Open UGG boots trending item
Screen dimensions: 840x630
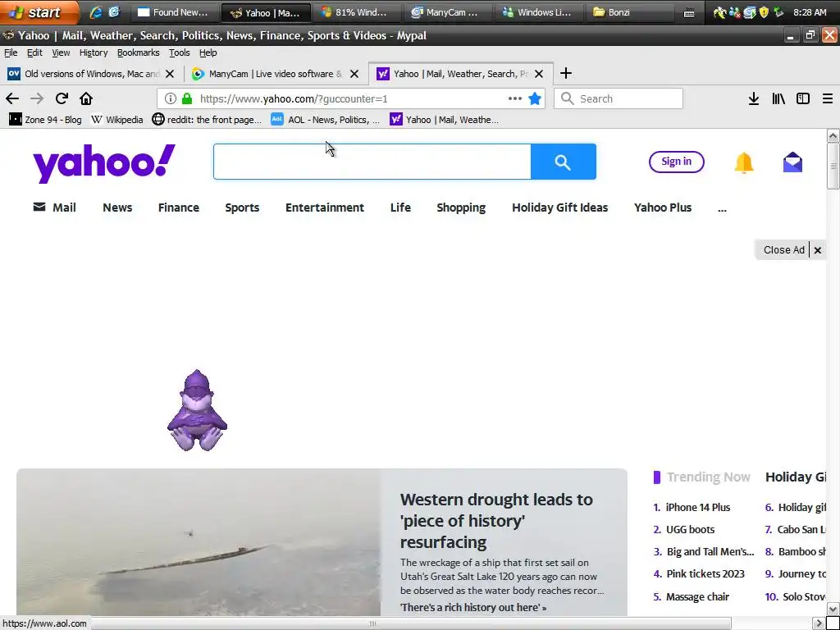pos(690,529)
